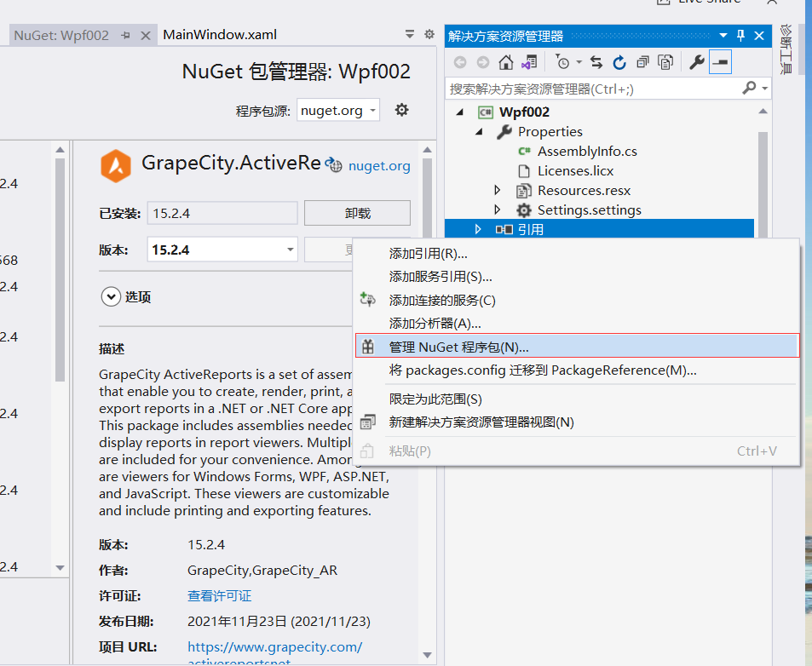This screenshot has width=812, height=666.
Task: Click the 卸载 uninstall button
Action: [357, 213]
